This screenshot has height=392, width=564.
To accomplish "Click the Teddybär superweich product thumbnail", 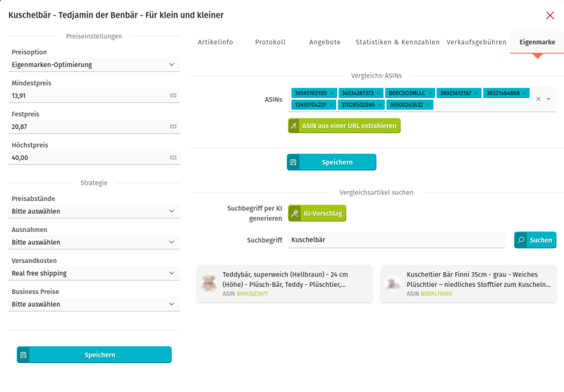I will 209,283.
